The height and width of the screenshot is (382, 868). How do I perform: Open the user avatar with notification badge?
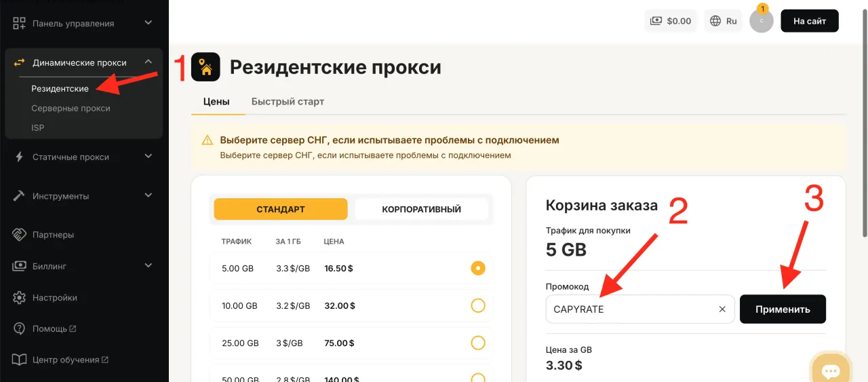[x=761, y=21]
